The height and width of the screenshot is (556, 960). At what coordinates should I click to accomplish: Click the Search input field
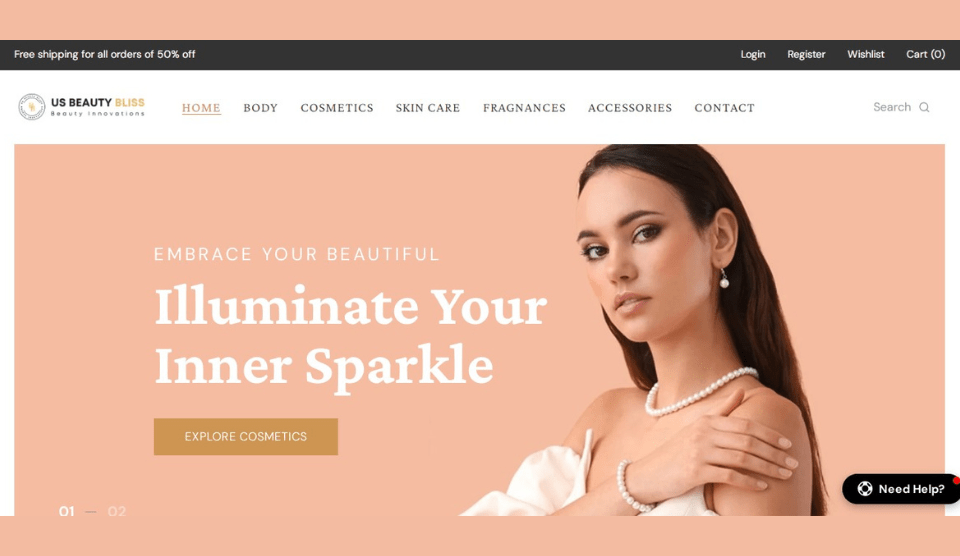coord(892,107)
